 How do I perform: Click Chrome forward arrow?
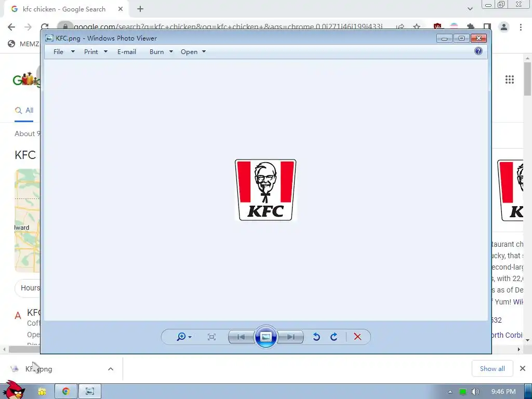(28, 27)
